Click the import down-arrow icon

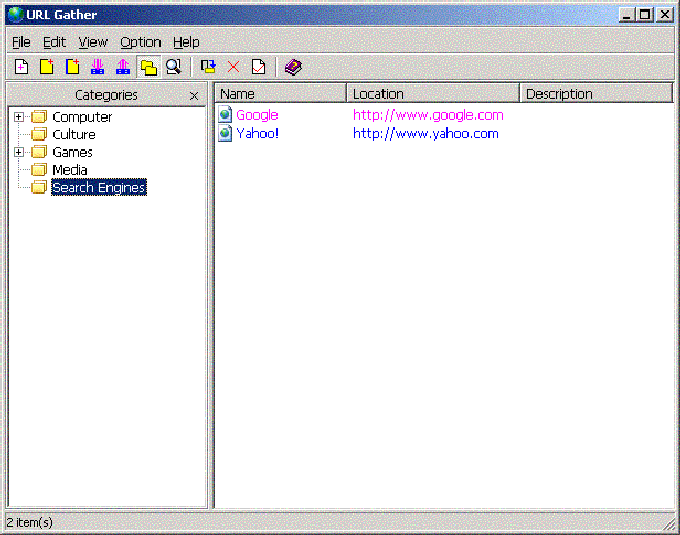[x=98, y=67]
